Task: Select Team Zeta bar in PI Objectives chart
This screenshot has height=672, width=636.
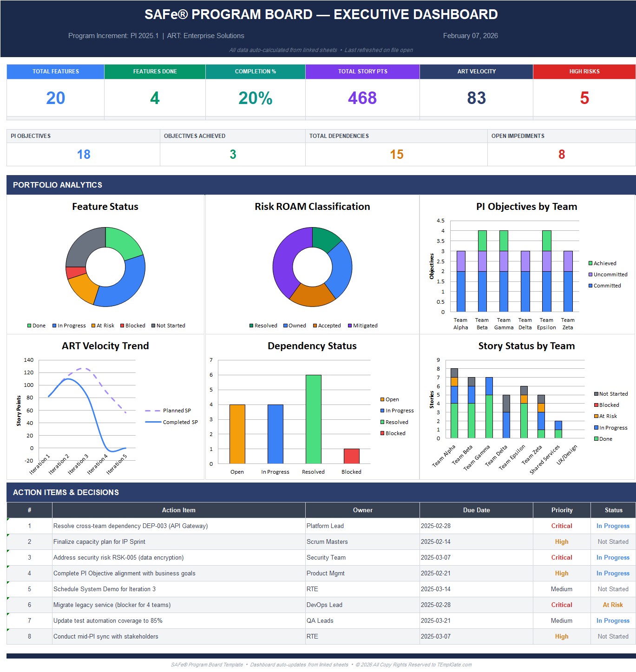Action: [x=568, y=279]
